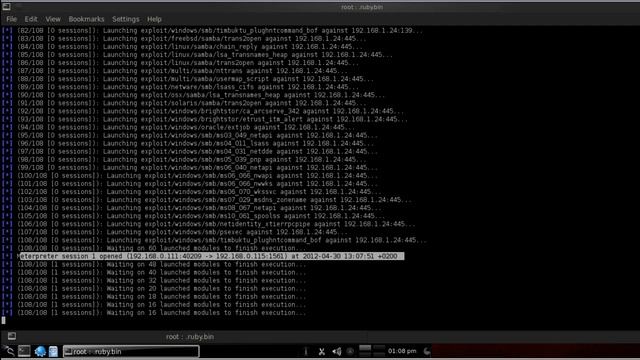The width and height of the screenshot is (640, 360).
Task: Switch desktop using the workspace pager
Action: (x=372, y=351)
